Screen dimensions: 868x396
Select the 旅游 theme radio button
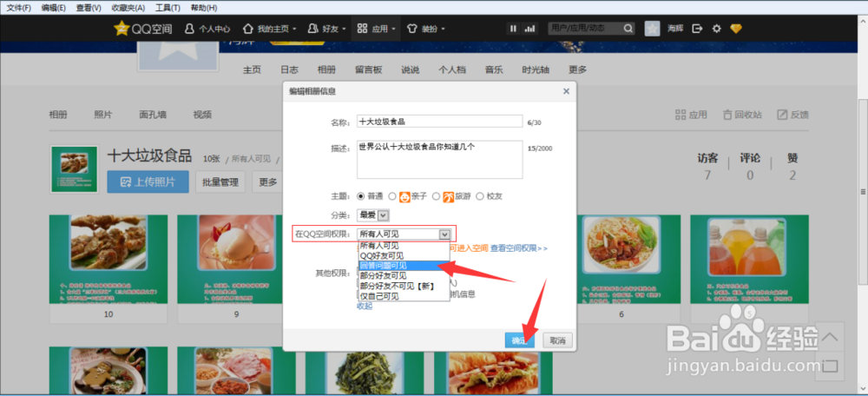point(437,196)
